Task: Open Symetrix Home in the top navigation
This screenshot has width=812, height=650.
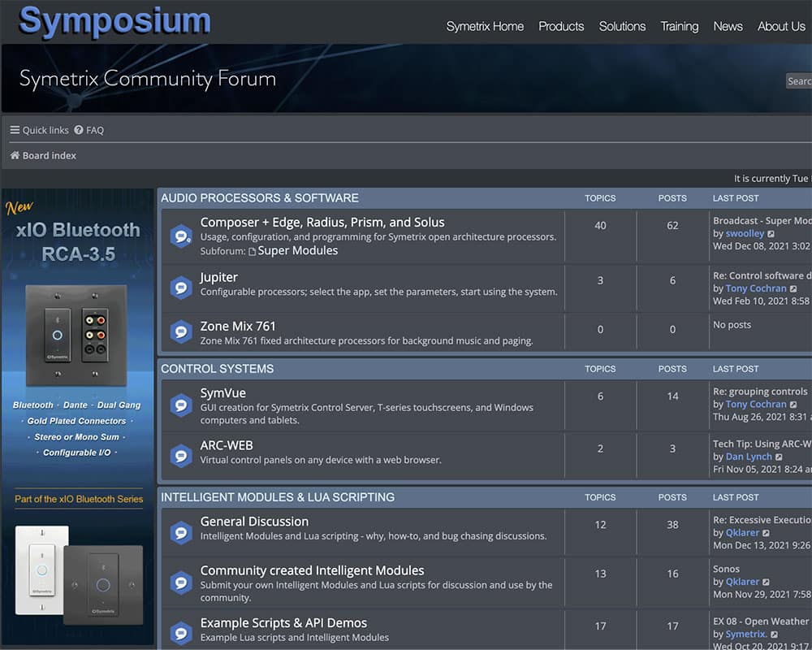Action: 485,26
